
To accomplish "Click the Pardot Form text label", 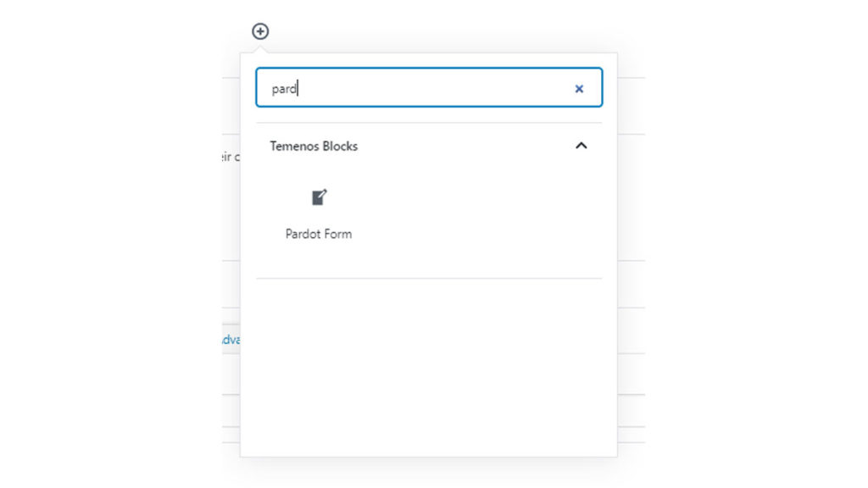I will pos(319,234).
